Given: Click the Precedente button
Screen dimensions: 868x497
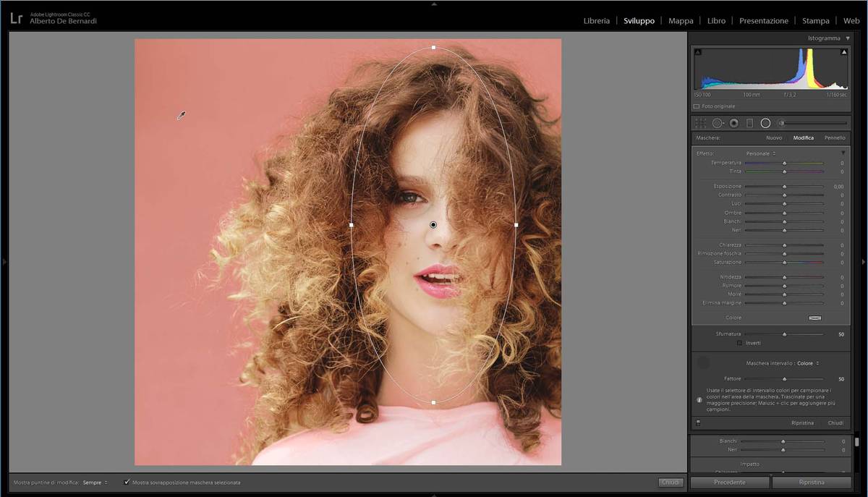Looking at the screenshot, I should [x=729, y=482].
